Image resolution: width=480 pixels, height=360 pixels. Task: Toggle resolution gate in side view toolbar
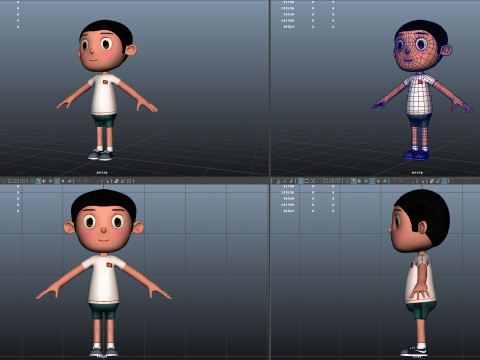pos(313,181)
